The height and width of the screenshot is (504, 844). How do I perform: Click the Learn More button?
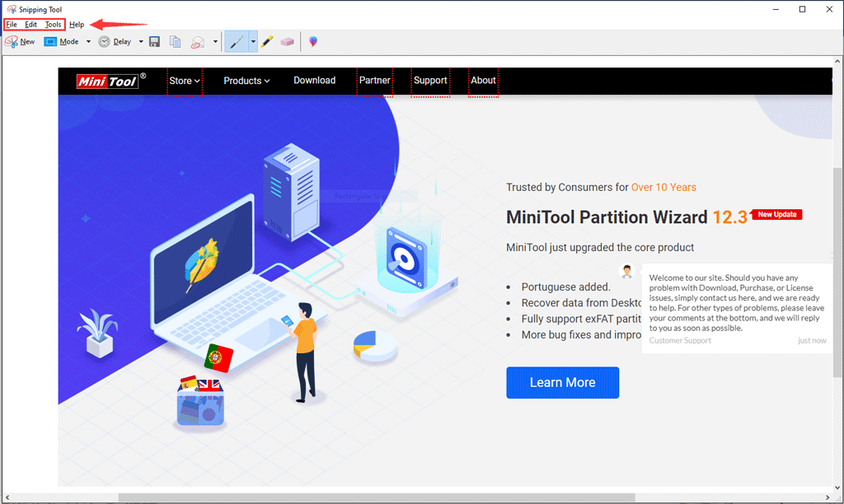pos(563,382)
